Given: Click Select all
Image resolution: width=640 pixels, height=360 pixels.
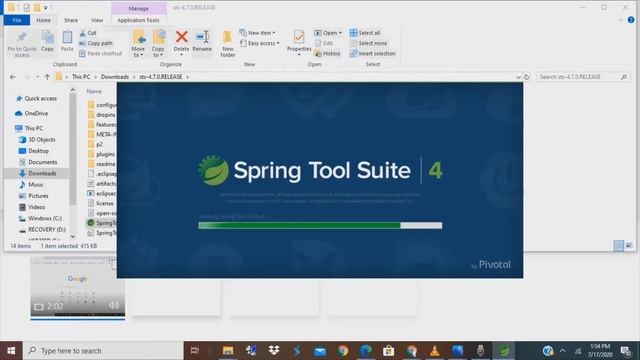Looking at the screenshot, I should [365, 33].
